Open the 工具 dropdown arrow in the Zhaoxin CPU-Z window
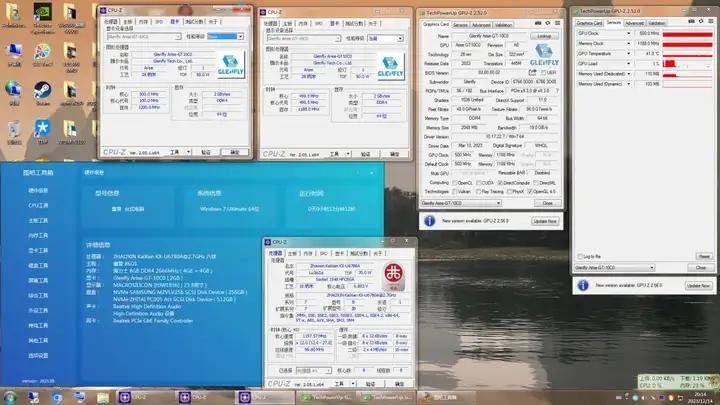 pos(353,383)
